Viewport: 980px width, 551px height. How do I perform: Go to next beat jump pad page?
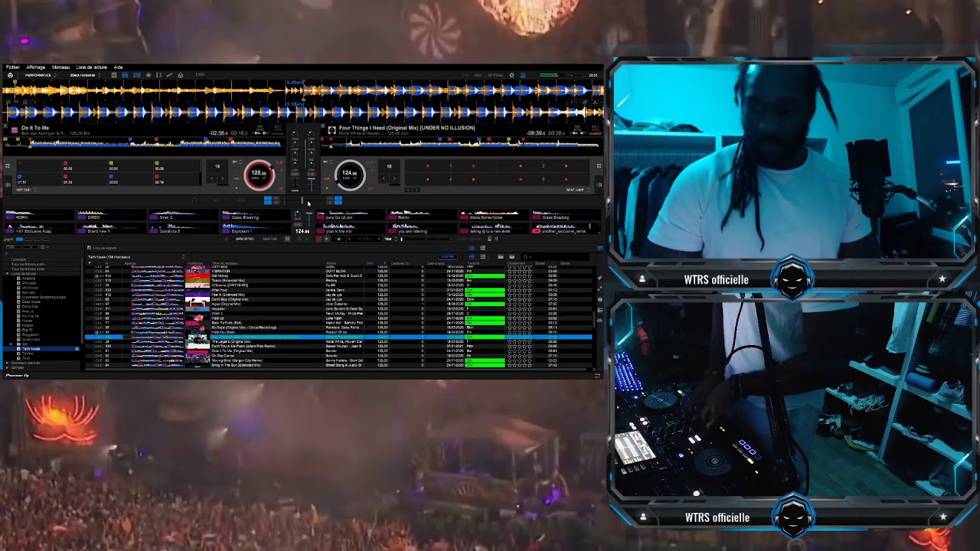point(416,190)
